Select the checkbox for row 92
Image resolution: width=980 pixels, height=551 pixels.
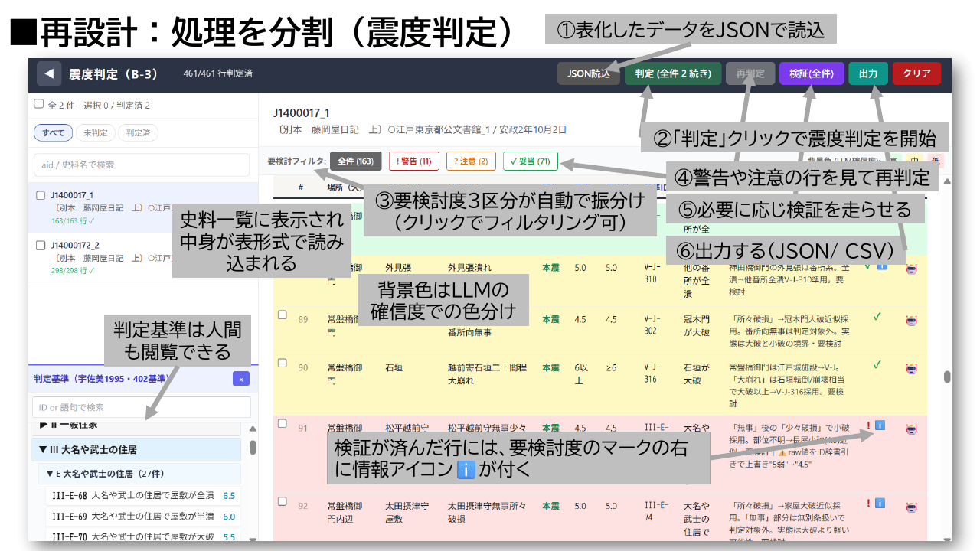[282, 501]
